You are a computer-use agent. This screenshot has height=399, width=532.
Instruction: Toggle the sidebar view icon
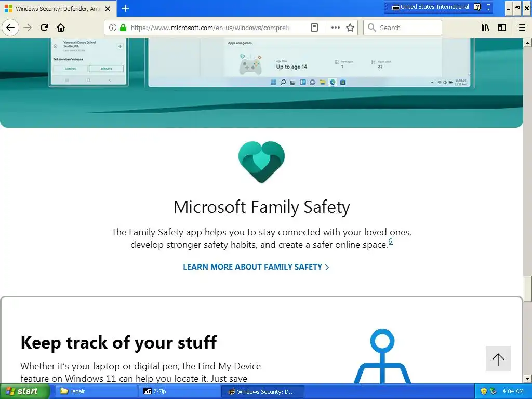point(502,28)
